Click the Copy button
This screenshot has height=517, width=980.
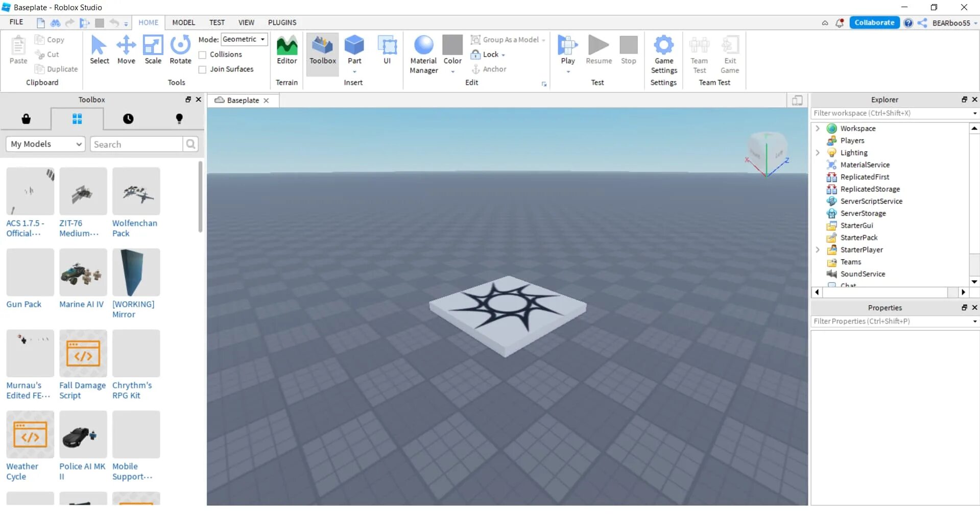(x=50, y=39)
